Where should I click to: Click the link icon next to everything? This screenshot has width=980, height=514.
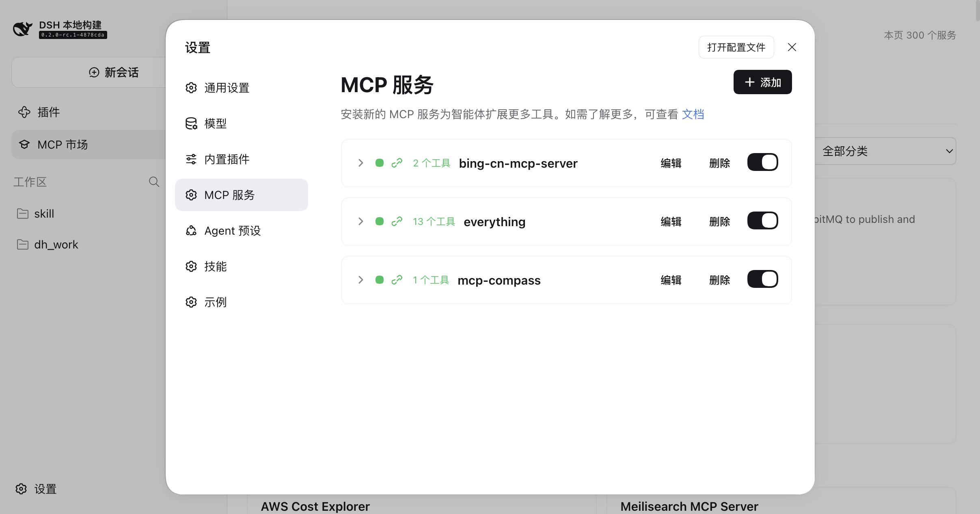[x=397, y=221]
